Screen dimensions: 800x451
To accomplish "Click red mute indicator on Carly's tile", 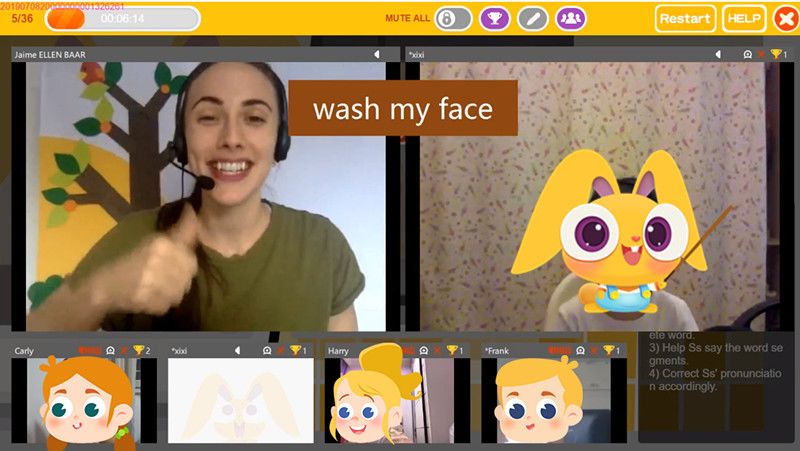I will tap(89, 350).
